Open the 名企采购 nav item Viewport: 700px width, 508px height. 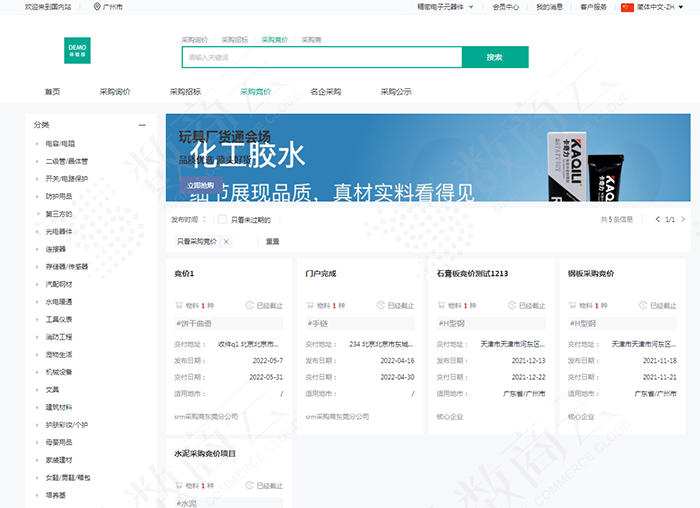click(x=326, y=92)
